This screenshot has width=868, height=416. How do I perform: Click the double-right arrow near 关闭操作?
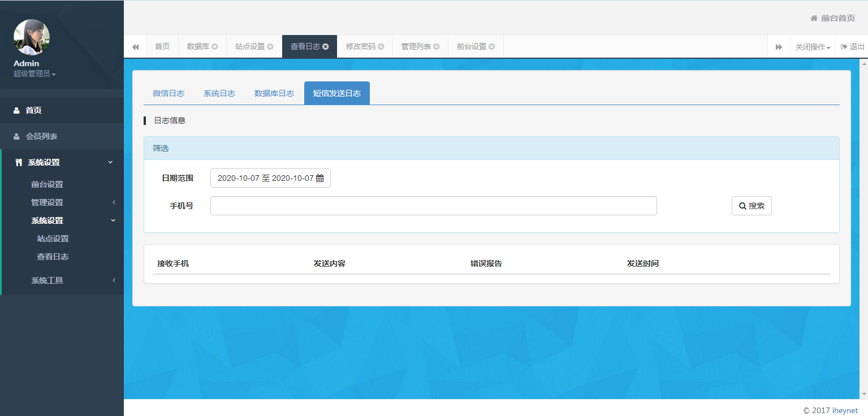tap(779, 46)
